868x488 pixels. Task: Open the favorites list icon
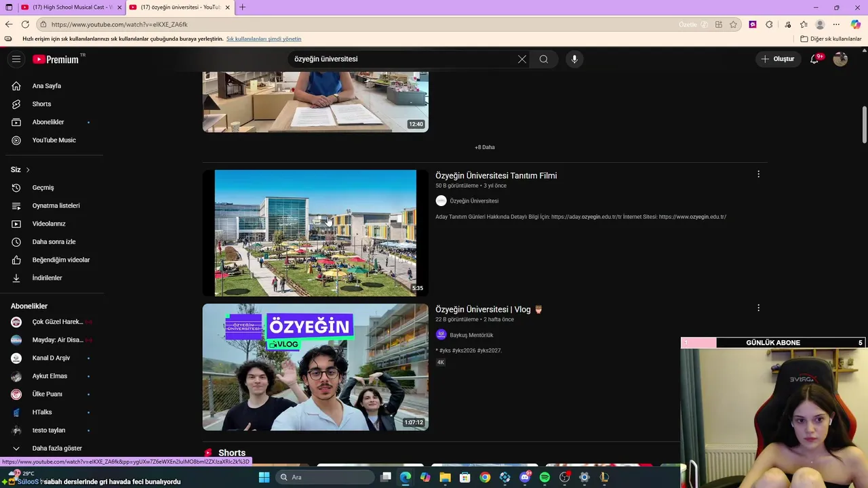tap(804, 24)
